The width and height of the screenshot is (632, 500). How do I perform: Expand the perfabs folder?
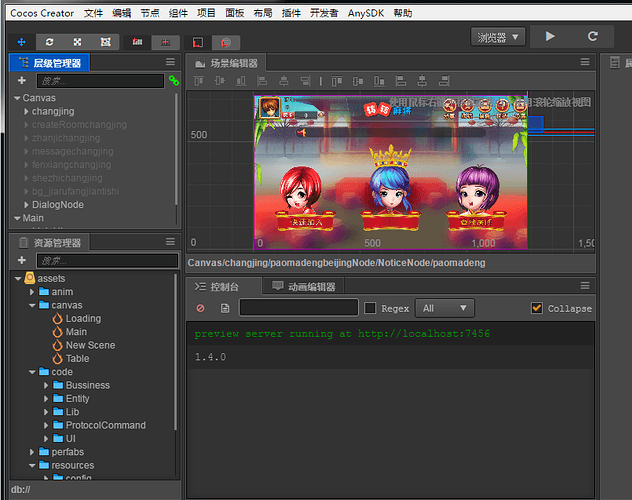pyautogui.click(x=32, y=452)
